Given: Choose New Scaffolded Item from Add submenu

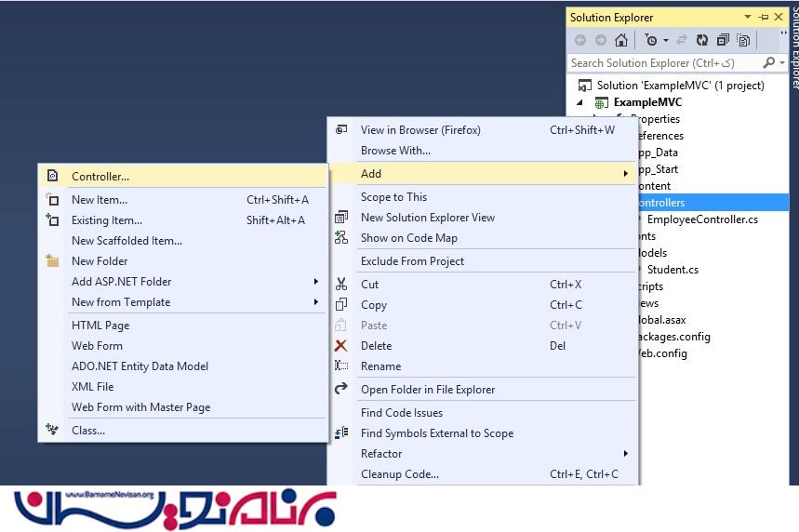Looking at the screenshot, I should (x=127, y=241).
